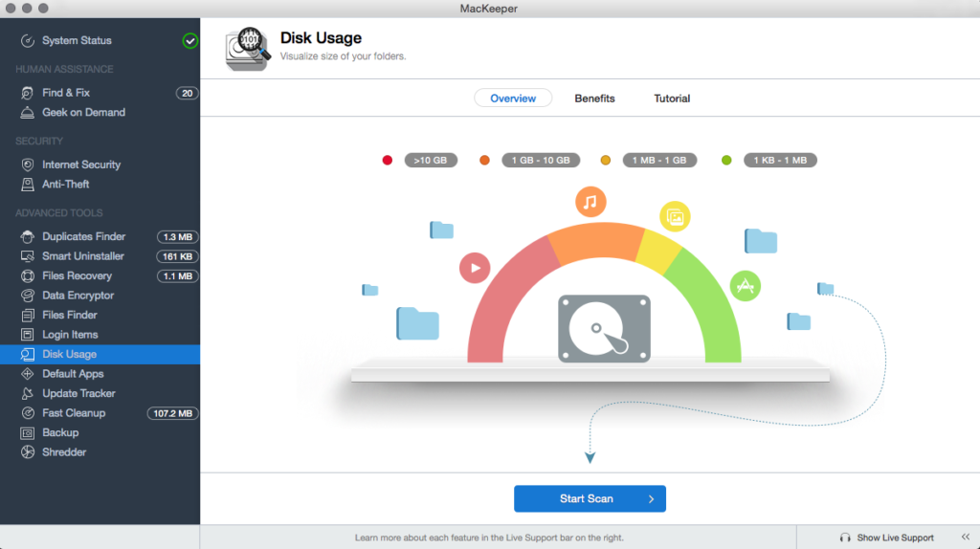
Task: Click the orange 1 GB - 10 GB dot
Action: (484, 161)
